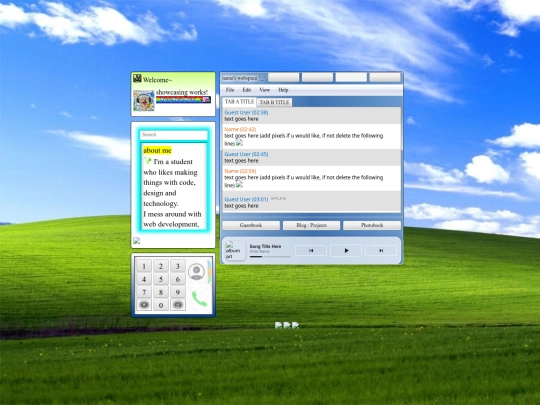Click the Guest User (02:38) name

(x=246, y=112)
